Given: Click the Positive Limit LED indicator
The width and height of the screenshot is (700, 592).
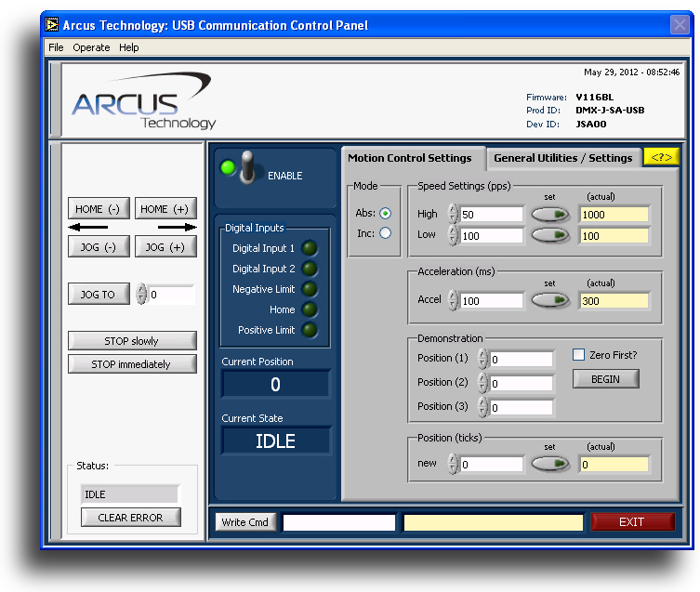Looking at the screenshot, I should coord(310,330).
